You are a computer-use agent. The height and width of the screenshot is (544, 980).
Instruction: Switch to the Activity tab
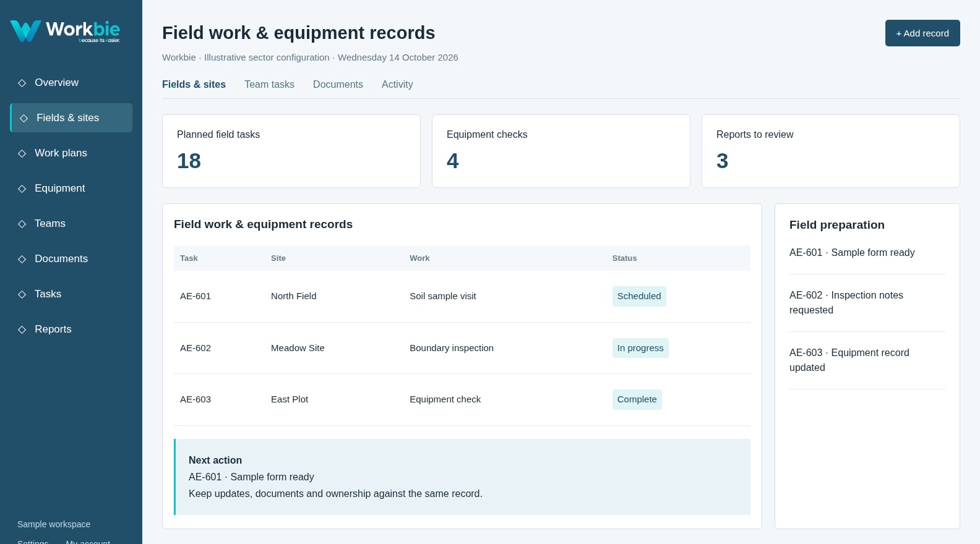pyautogui.click(x=397, y=84)
